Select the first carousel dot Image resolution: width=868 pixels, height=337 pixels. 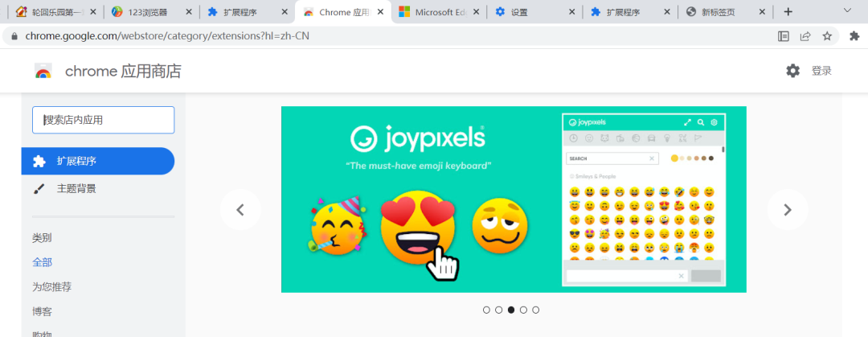[x=486, y=310]
